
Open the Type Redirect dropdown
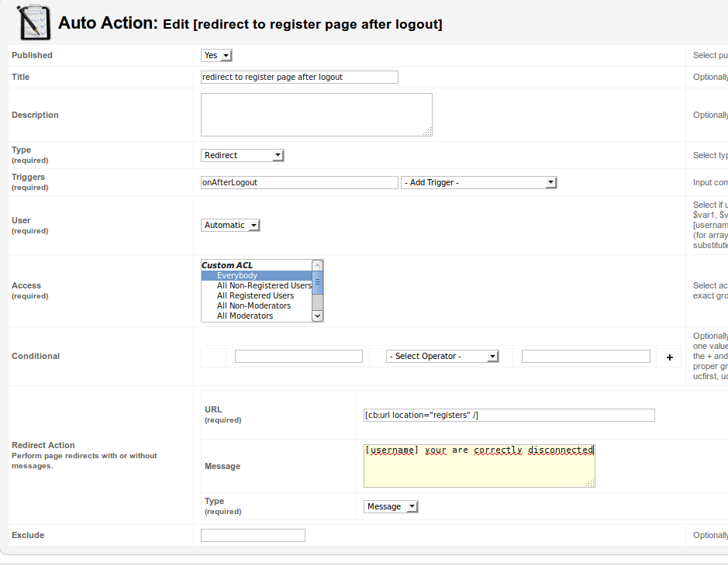pyautogui.click(x=242, y=155)
